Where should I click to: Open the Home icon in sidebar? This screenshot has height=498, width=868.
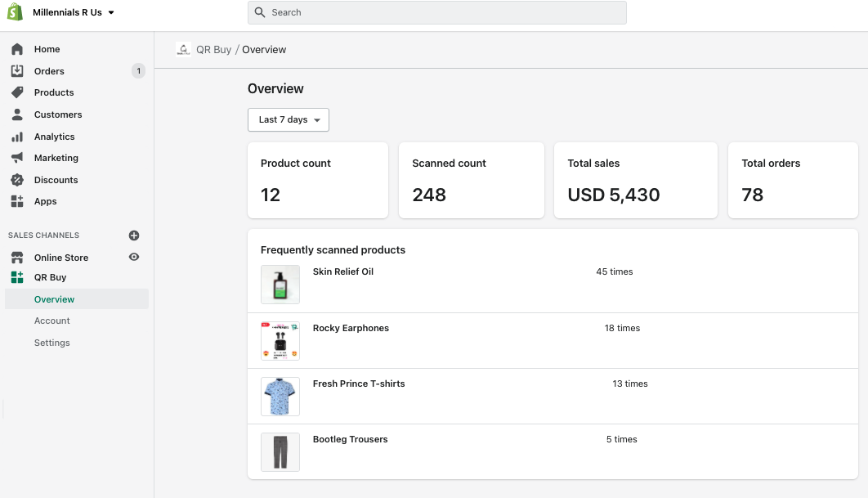[17, 49]
